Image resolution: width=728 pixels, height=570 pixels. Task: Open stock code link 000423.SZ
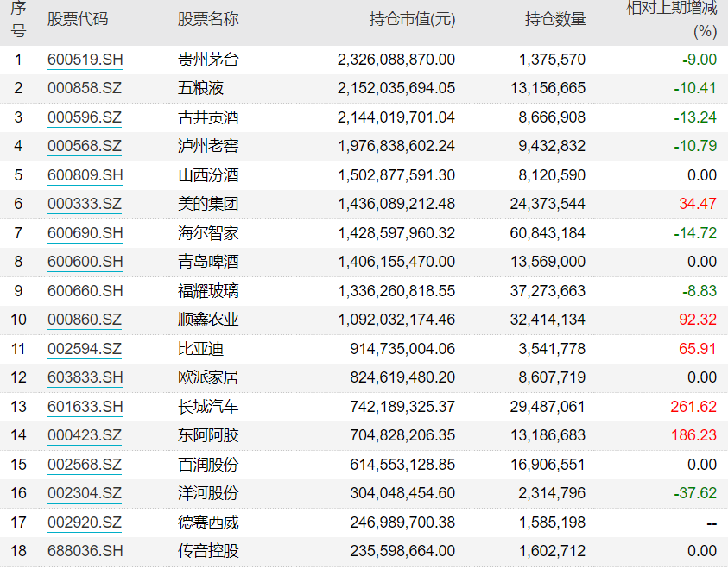pos(85,435)
